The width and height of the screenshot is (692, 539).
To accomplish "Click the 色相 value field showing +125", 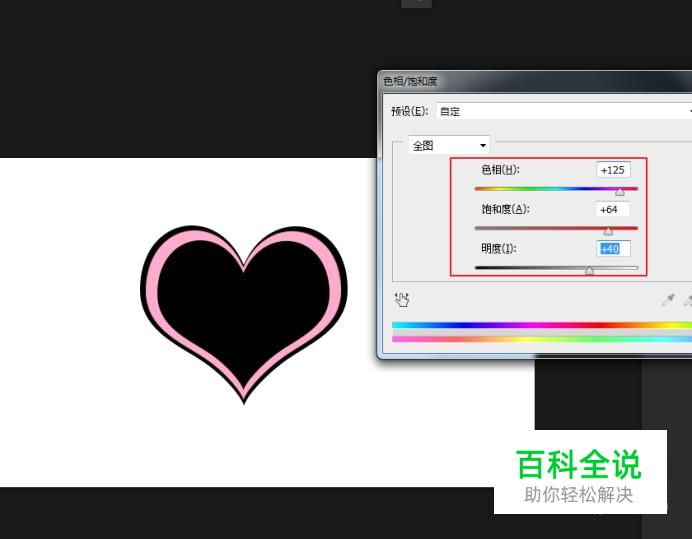I will pos(613,170).
